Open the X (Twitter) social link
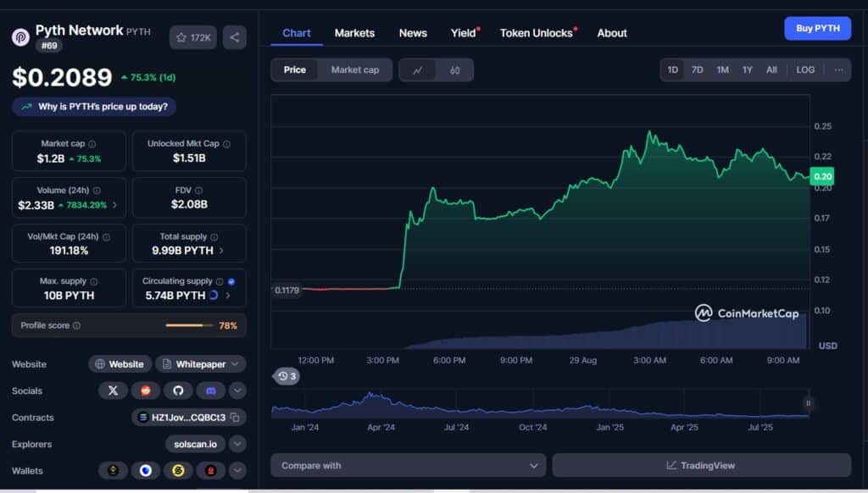868x493 pixels. coord(113,391)
